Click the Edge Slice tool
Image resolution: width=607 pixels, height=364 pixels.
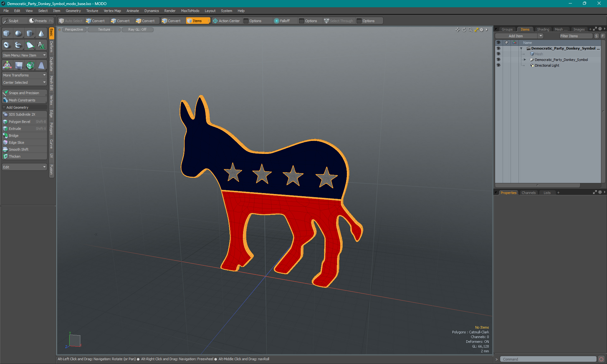click(25, 143)
